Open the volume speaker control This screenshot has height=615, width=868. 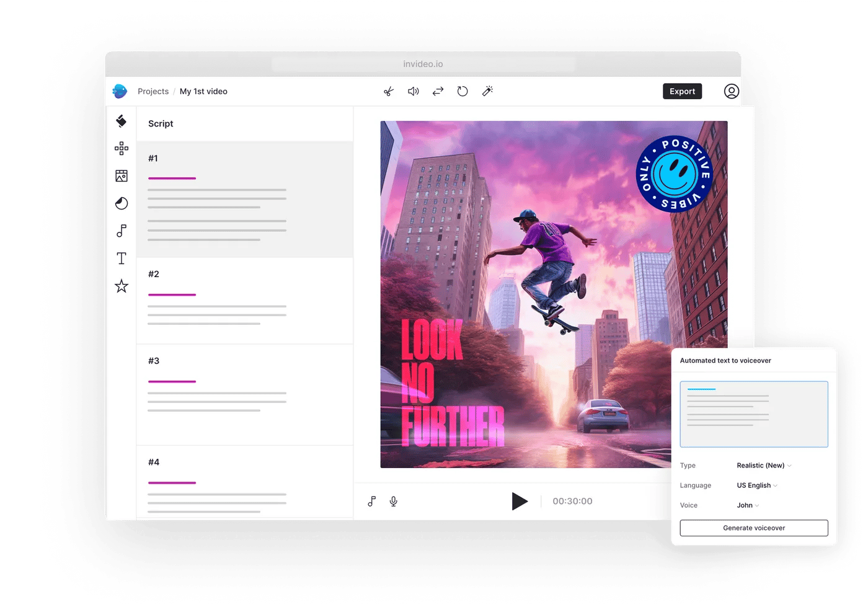coord(413,92)
